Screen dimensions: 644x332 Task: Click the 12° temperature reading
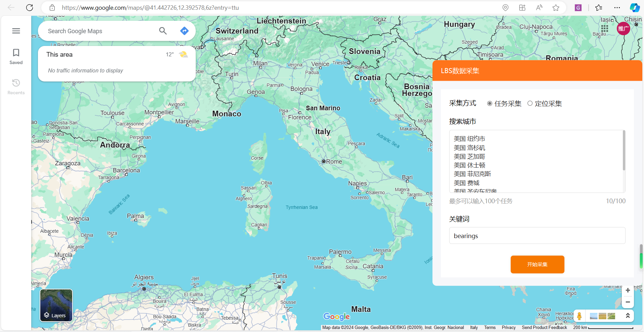point(170,54)
